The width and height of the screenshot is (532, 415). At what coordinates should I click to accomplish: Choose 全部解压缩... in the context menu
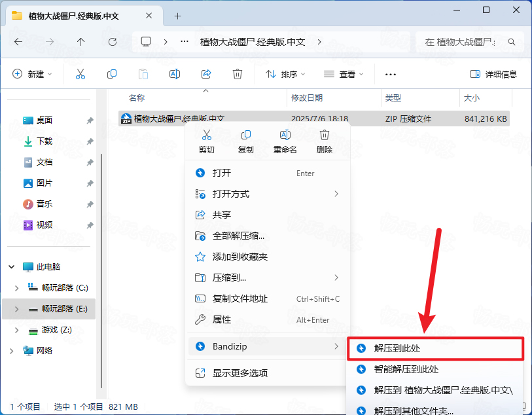coord(268,236)
